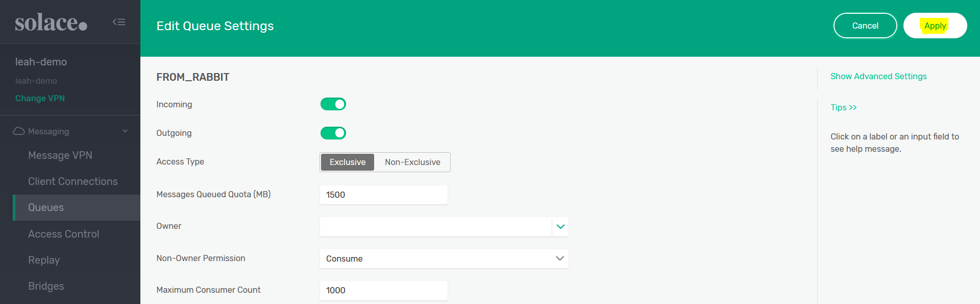Open the Queues menu item
This screenshot has width=980, height=304.
[46, 207]
